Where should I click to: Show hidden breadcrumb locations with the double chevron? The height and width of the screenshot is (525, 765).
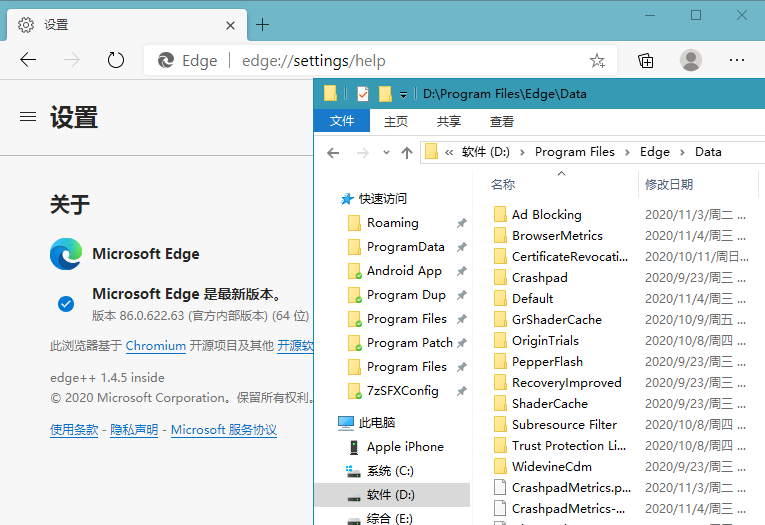pos(449,153)
